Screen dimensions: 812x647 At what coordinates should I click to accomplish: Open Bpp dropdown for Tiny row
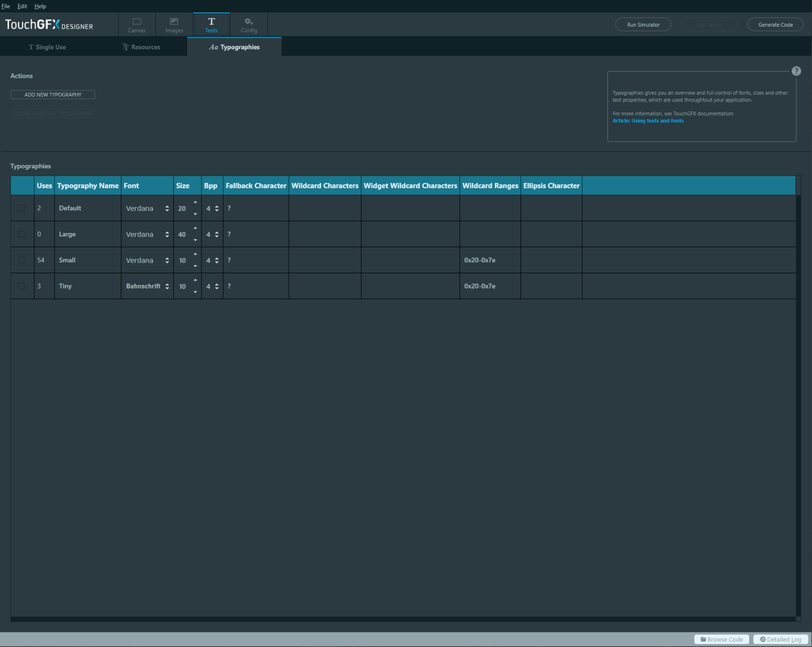[212, 286]
